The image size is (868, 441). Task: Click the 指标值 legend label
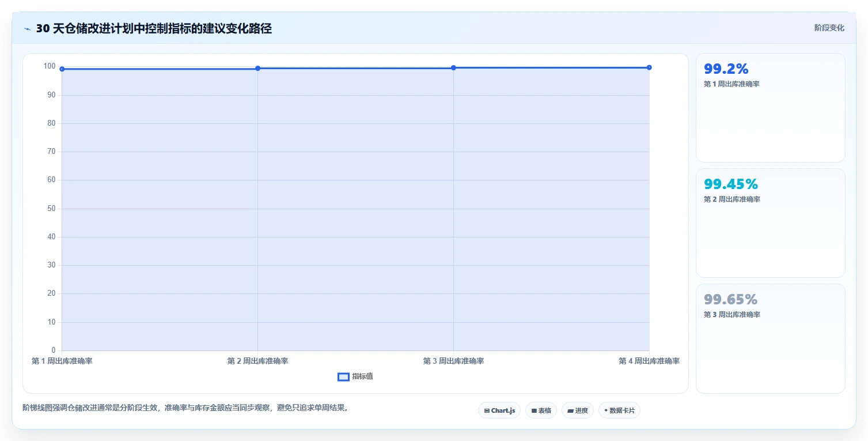(x=363, y=376)
